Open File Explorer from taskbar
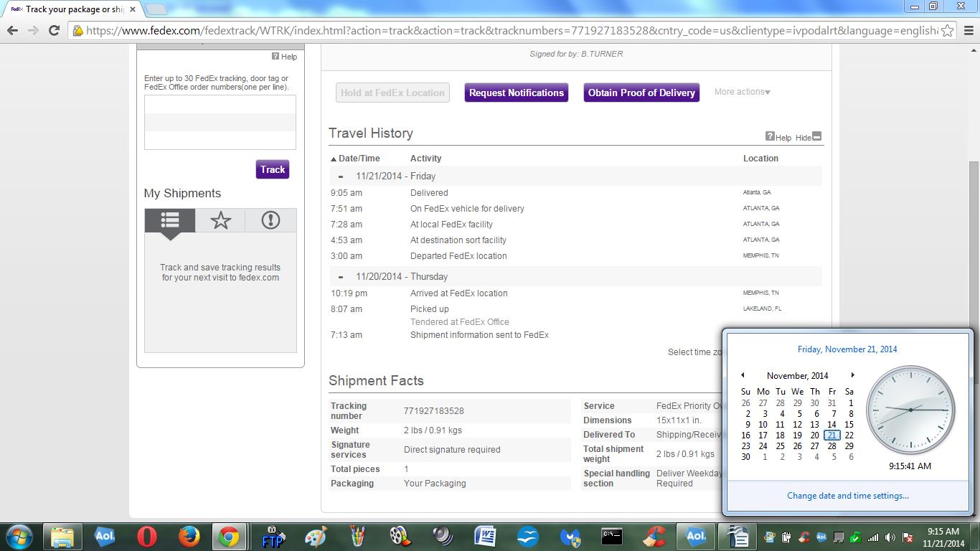980x551 pixels. [62, 537]
